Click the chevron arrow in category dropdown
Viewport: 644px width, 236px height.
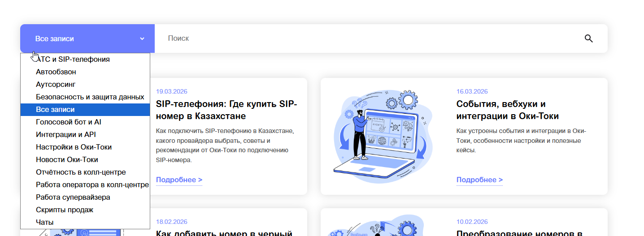pyautogui.click(x=142, y=39)
